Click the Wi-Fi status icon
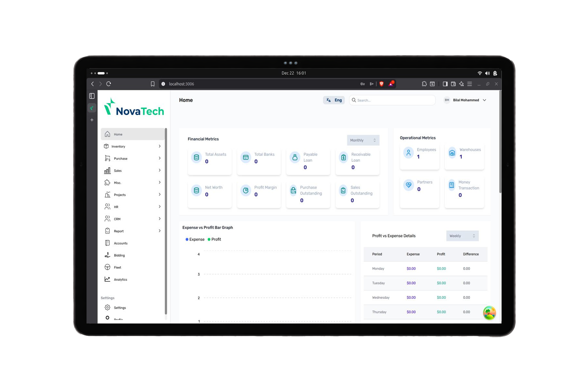Screen dimensions: 588x392 (x=480, y=73)
